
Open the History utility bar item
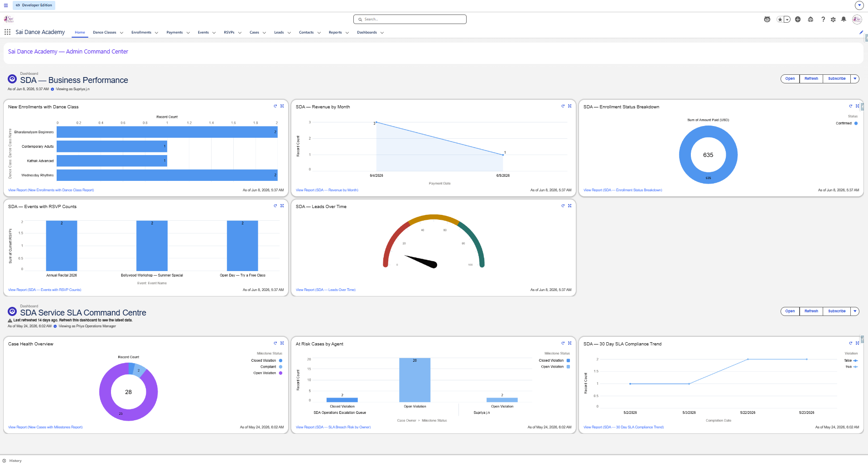[12, 461]
